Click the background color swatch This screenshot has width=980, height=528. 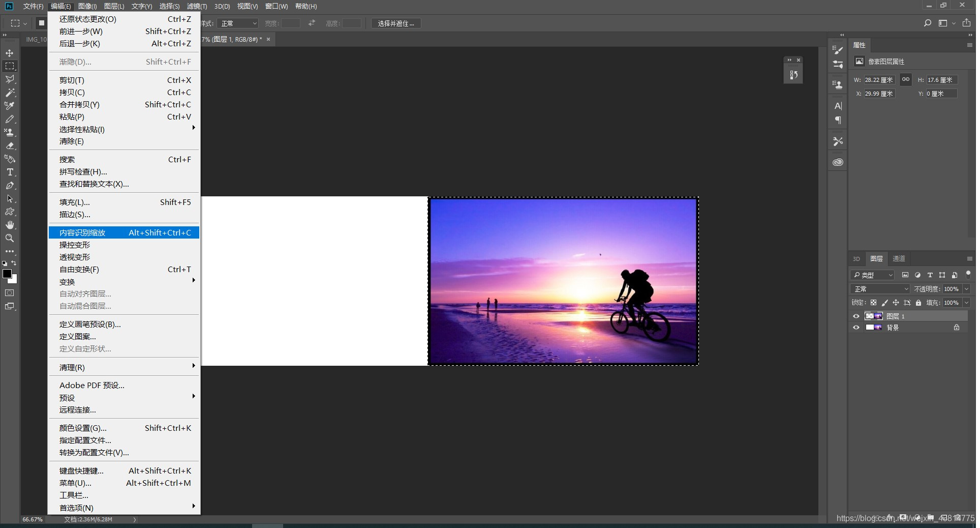pos(14,280)
